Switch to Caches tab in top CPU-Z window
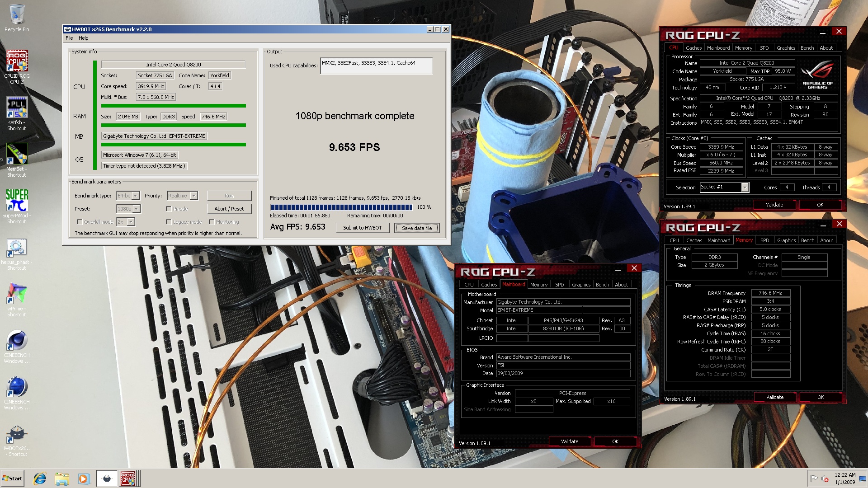 pyautogui.click(x=693, y=48)
